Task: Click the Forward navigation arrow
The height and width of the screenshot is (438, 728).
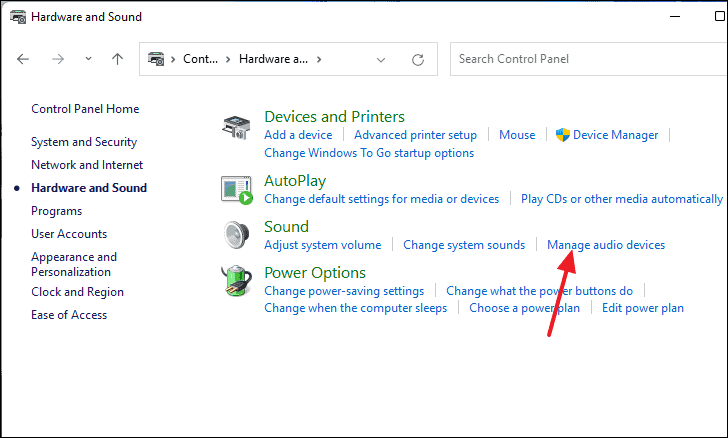Action: (58, 59)
